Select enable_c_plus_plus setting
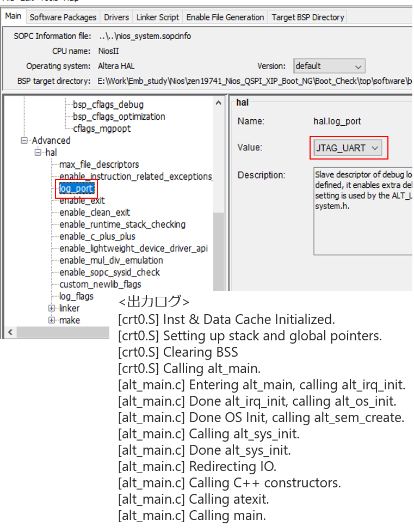 click(x=97, y=236)
